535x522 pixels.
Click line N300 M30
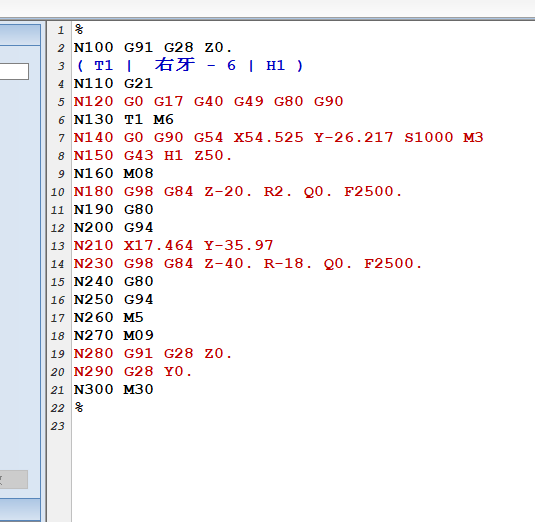pyautogui.click(x=114, y=390)
